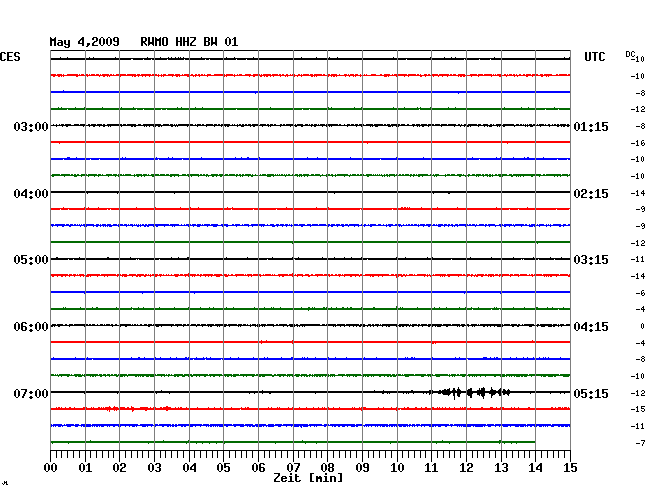This screenshot has height=494, width=650.
Task: Click minute label 02 on the time axis
Action: 119,468
